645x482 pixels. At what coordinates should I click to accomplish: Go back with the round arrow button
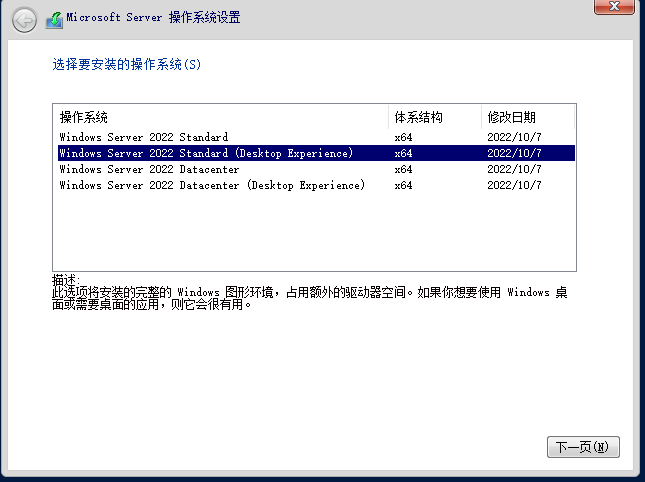point(24,20)
